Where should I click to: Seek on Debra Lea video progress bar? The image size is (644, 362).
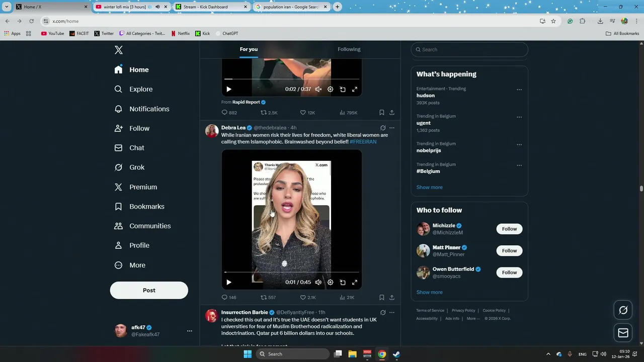[292, 272]
